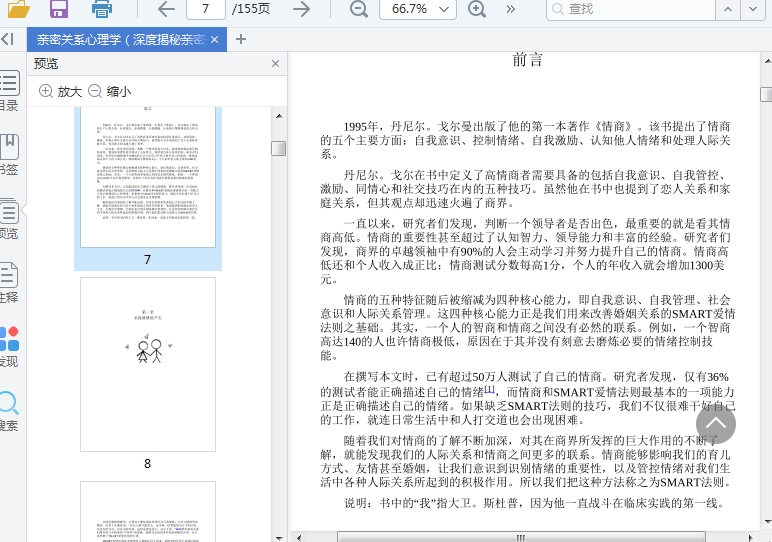This screenshot has width=772, height=542.
Task: Close the 亲密关系心理学 tab
Action: (x=214, y=40)
